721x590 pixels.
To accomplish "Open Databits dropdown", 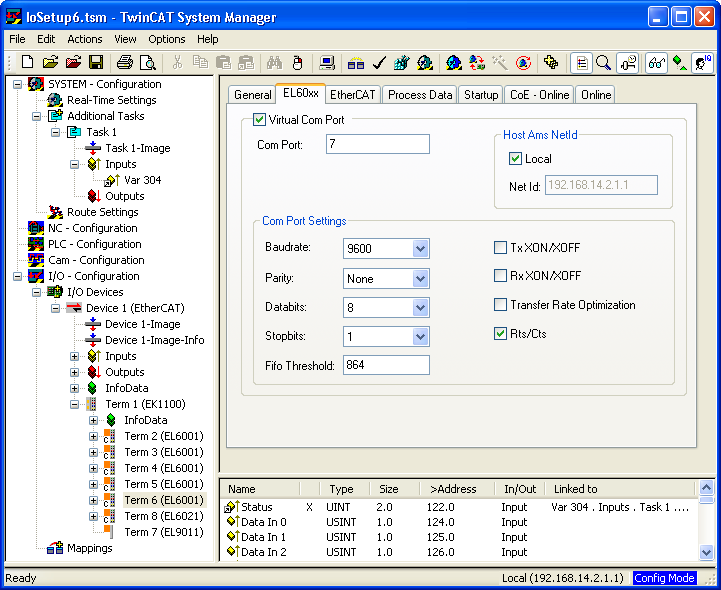I will point(420,308).
